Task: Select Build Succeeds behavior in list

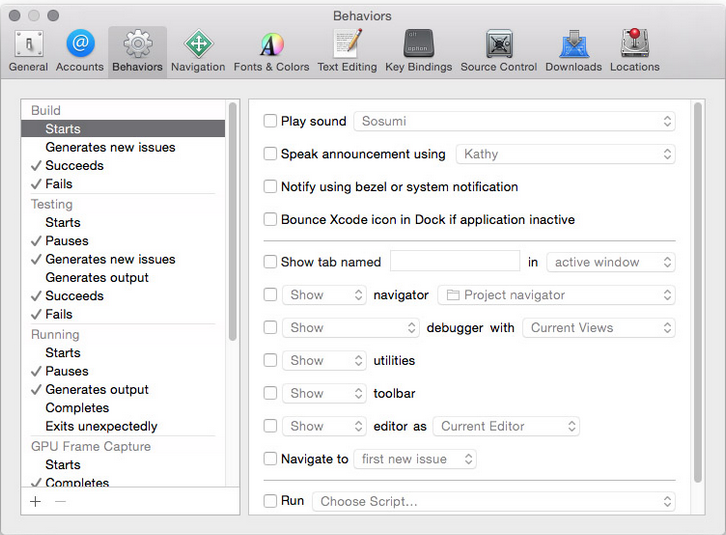Action: coord(74,166)
